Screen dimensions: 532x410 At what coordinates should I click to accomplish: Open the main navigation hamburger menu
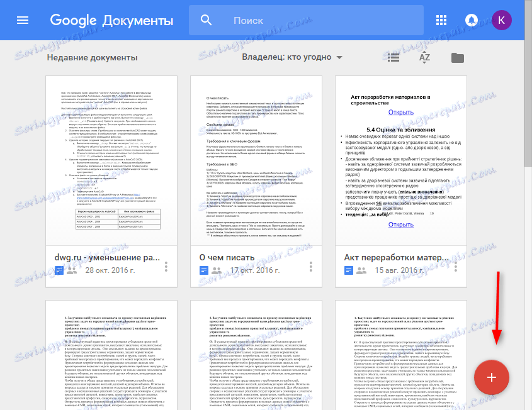pyautogui.click(x=23, y=19)
